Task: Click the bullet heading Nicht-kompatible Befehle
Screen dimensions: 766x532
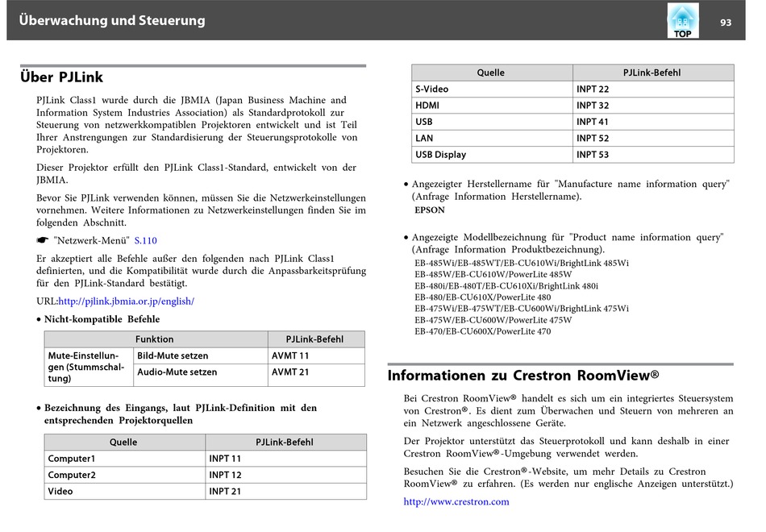Action: coord(102,319)
